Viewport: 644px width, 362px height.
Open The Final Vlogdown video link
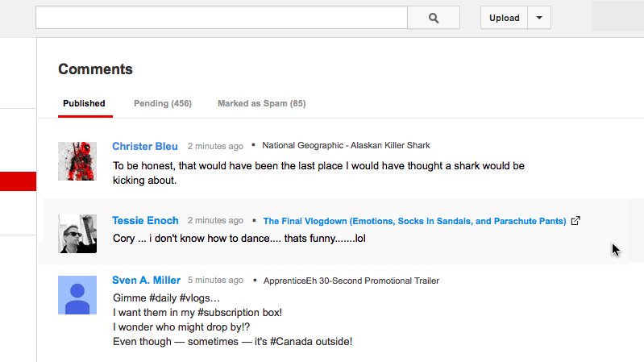(414, 221)
